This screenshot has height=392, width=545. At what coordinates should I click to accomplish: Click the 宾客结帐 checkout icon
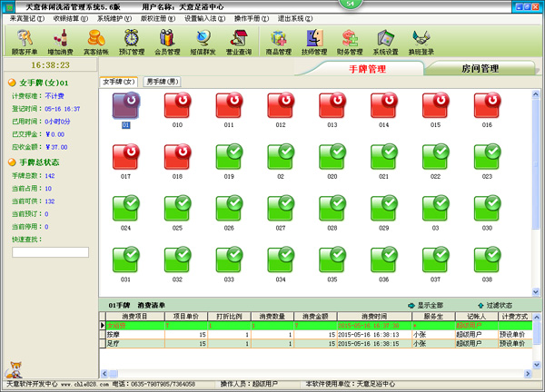95,41
